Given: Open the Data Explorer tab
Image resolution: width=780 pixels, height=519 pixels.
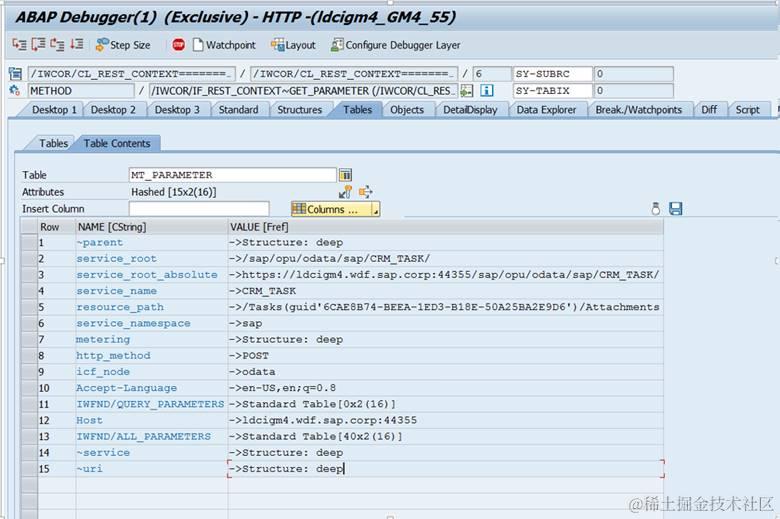Looking at the screenshot, I should click(546, 110).
